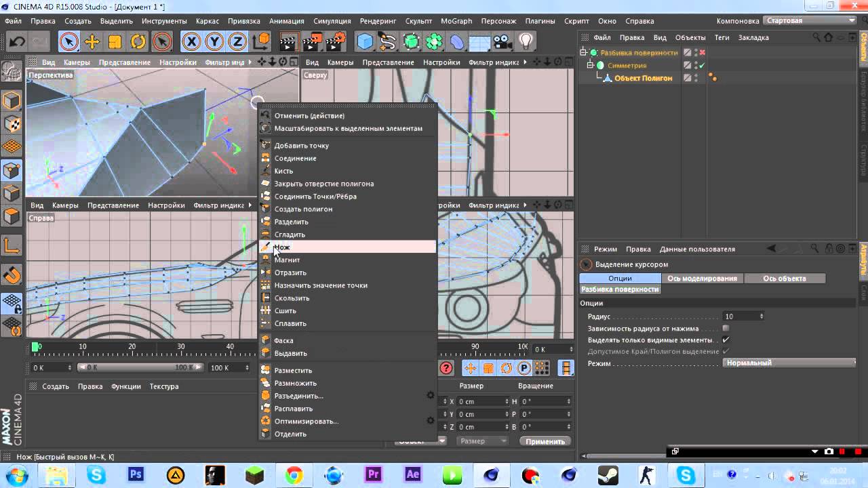This screenshot has width=868, height=488.
Task: Select Добавить точку in context menu
Action: (347, 146)
